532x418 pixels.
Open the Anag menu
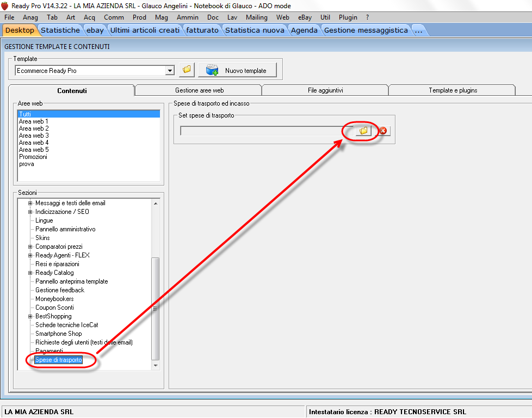pyautogui.click(x=30, y=17)
